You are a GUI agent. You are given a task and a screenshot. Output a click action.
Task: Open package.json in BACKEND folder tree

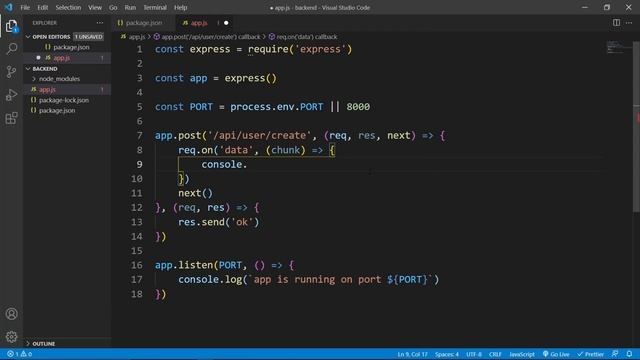pos(57,111)
